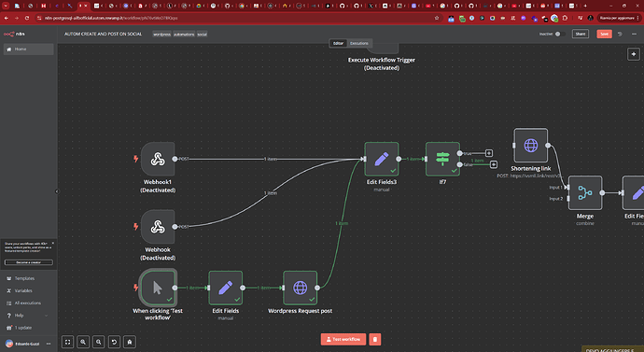
Task: Bookmark this page with the star icon
Action: click(x=437, y=18)
